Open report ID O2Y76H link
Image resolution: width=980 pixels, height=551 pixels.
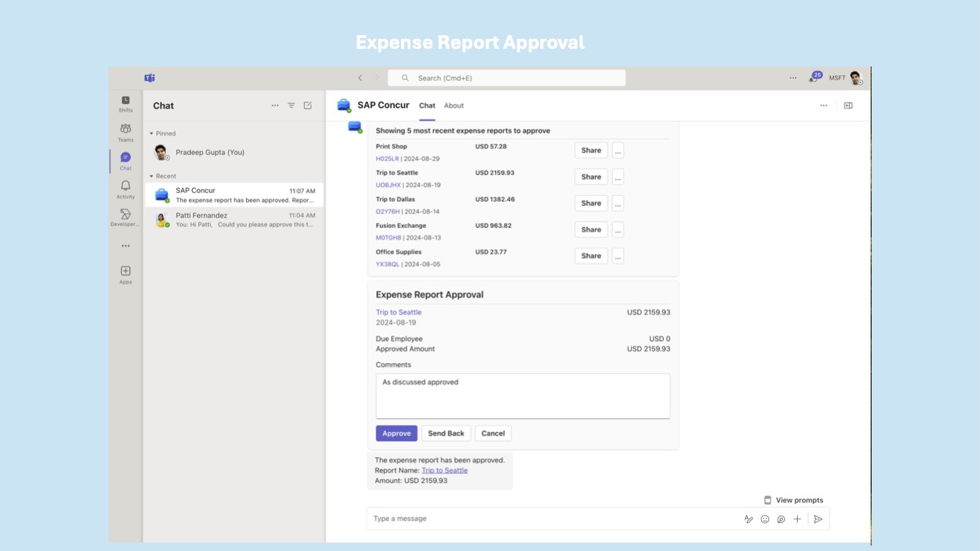(388, 212)
